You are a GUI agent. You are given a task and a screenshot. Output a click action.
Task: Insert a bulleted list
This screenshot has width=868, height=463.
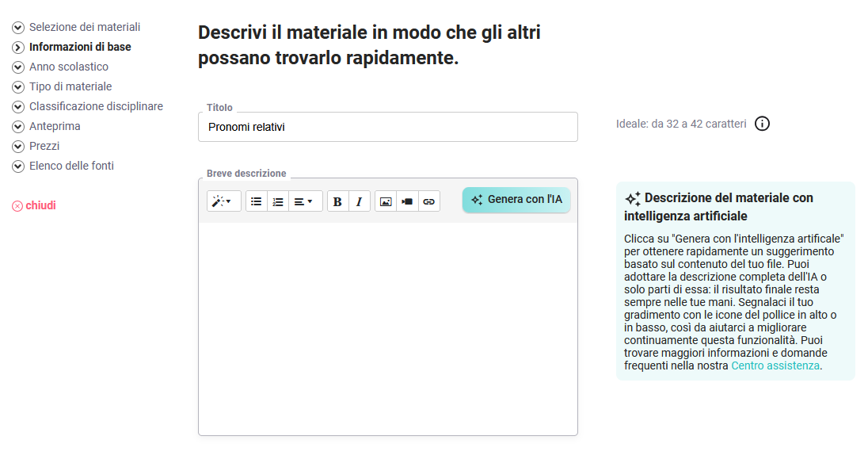(x=257, y=201)
